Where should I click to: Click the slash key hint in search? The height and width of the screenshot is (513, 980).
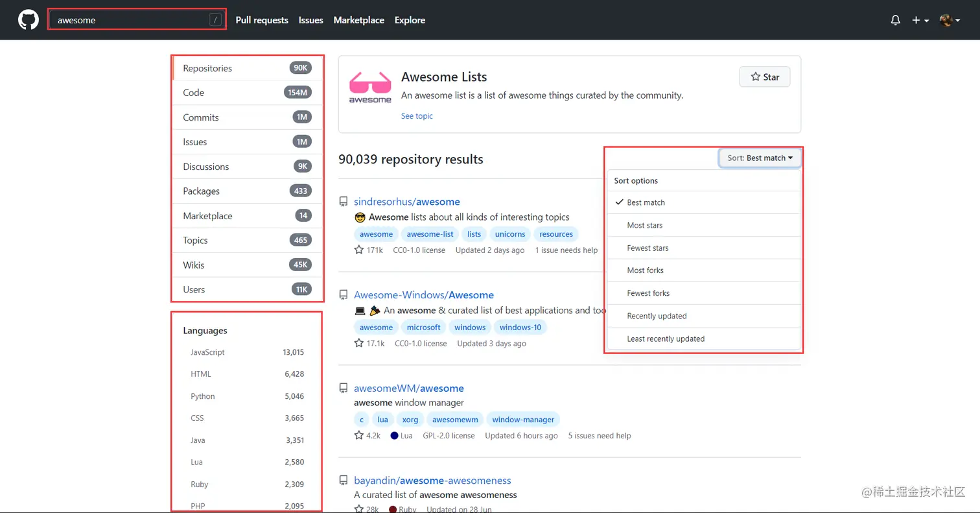[x=216, y=20]
